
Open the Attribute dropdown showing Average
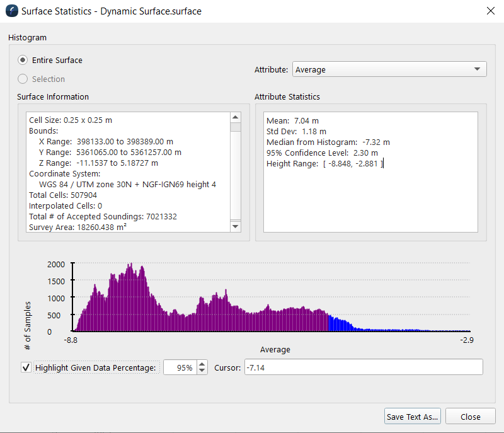pyautogui.click(x=389, y=69)
